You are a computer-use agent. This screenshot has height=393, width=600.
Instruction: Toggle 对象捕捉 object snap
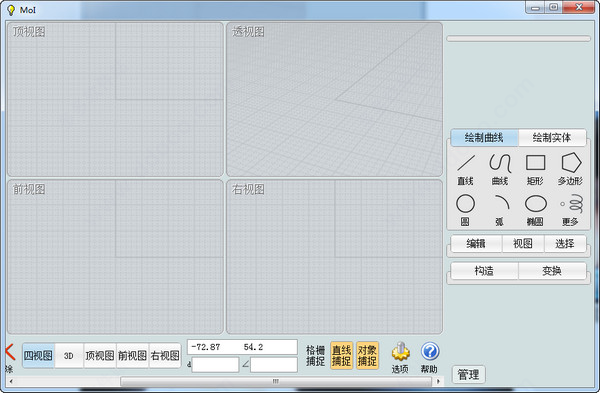click(367, 355)
